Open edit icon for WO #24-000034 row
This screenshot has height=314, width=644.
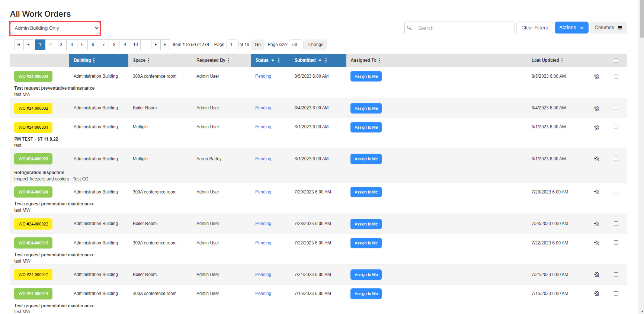click(x=596, y=76)
